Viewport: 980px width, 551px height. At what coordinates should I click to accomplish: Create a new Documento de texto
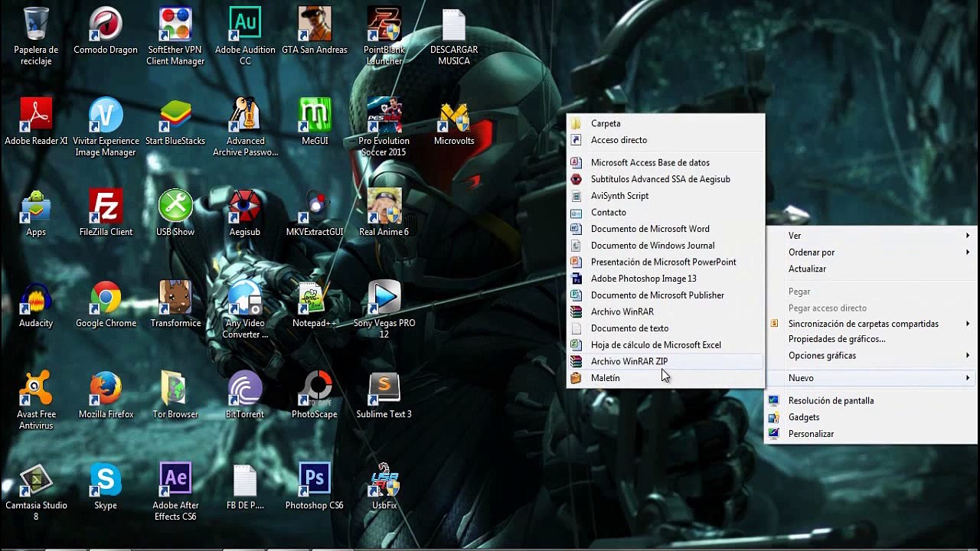click(x=665, y=328)
